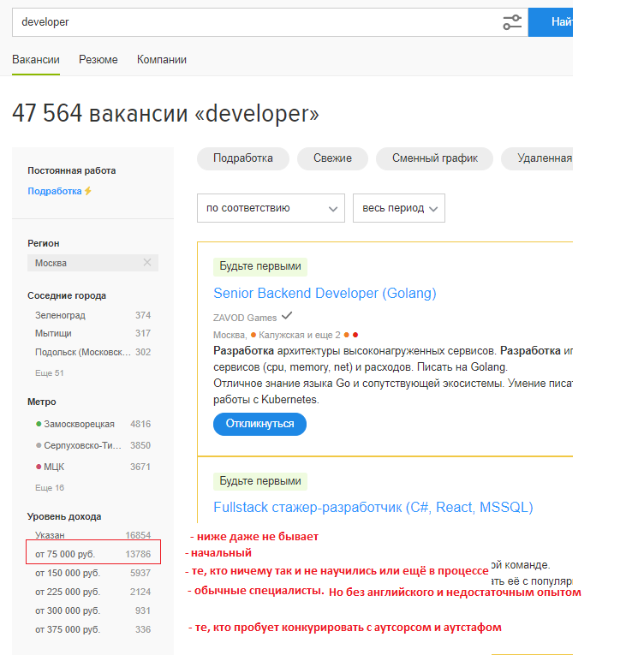The height and width of the screenshot is (655, 644).
Task: Click the 47 564 вакансии heading
Action: 165,113
